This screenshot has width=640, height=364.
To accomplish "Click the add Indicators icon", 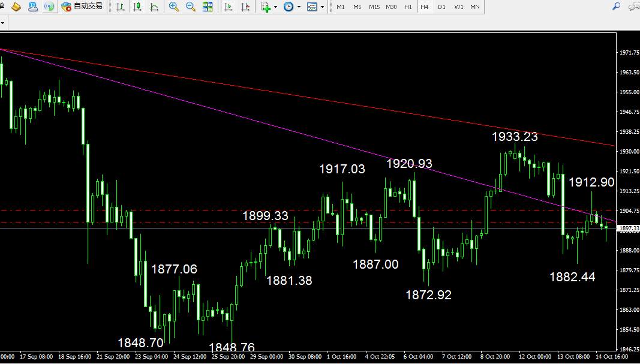I will pyautogui.click(x=266, y=7).
